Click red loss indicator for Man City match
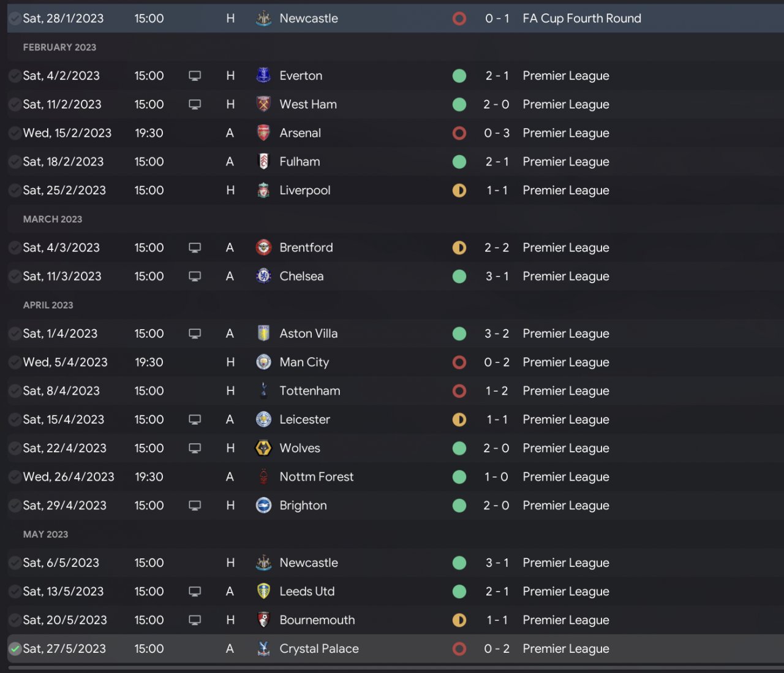Image resolution: width=784 pixels, height=673 pixels. [x=459, y=362]
